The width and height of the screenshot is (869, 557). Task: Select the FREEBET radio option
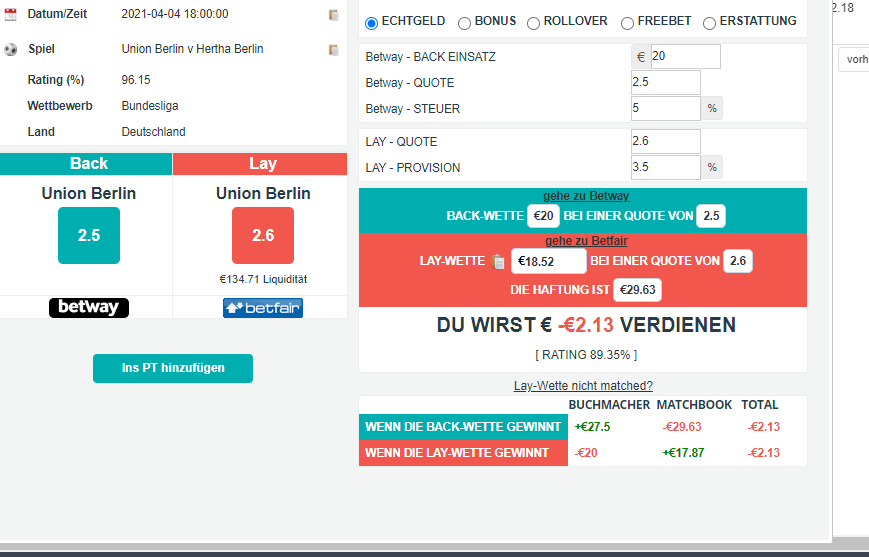(627, 23)
